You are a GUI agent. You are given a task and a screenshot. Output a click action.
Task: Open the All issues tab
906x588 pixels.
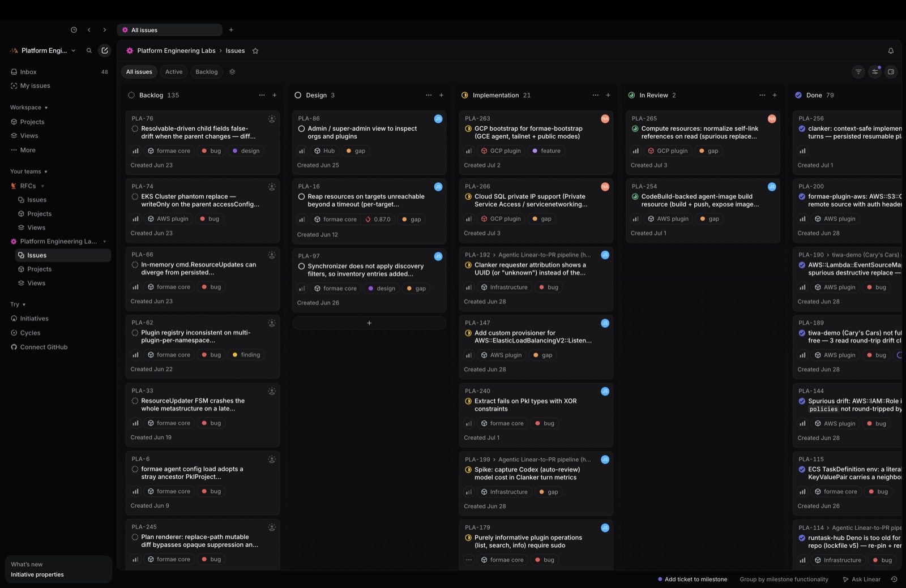point(169,30)
